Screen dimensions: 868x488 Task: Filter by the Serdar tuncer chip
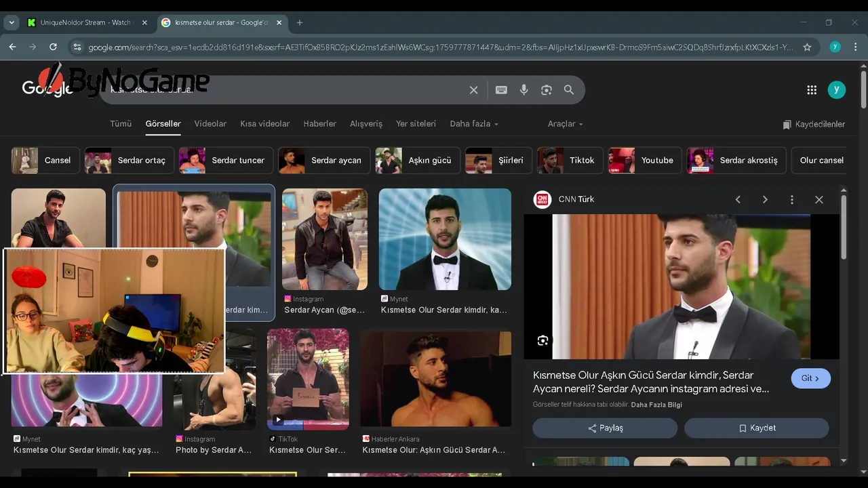(226, 161)
